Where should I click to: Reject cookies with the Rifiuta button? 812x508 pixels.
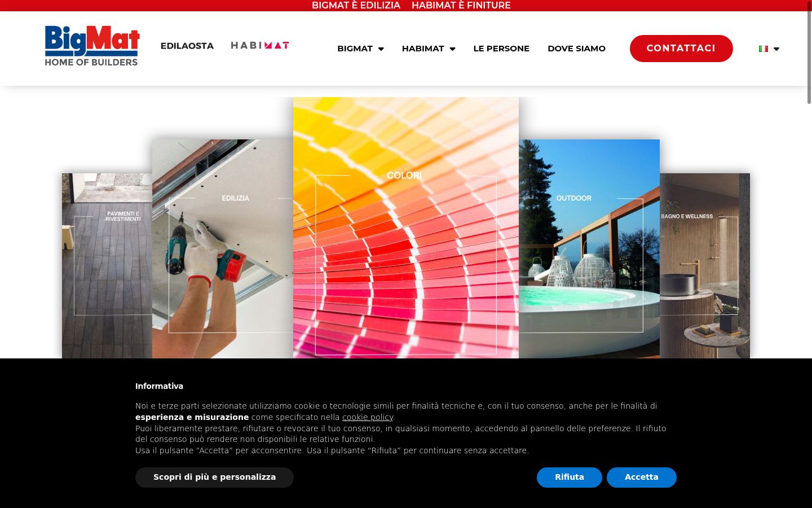tap(570, 478)
